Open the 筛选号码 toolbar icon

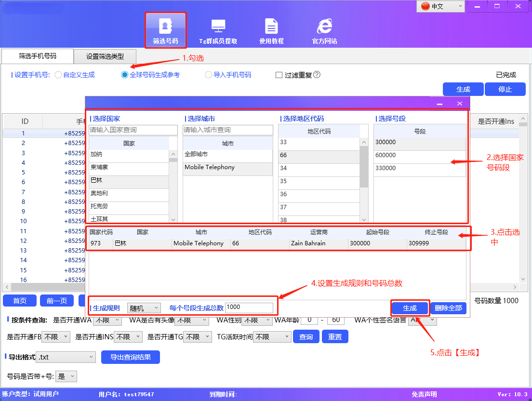click(165, 30)
